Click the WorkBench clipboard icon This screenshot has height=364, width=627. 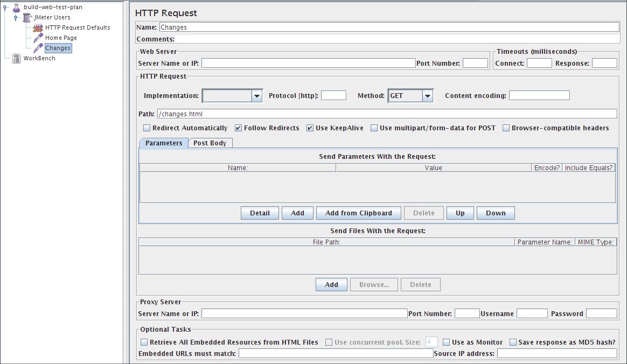tap(16, 59)
